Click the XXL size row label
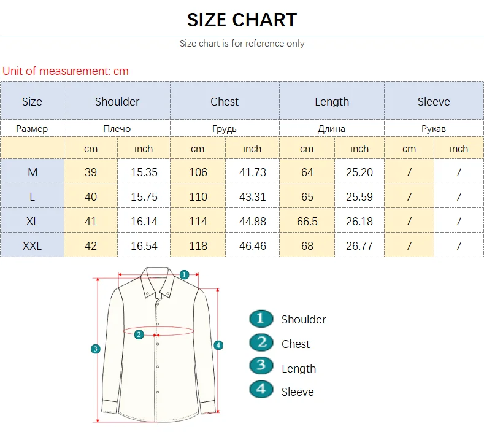Screen dimensions: 484x448 32,246
